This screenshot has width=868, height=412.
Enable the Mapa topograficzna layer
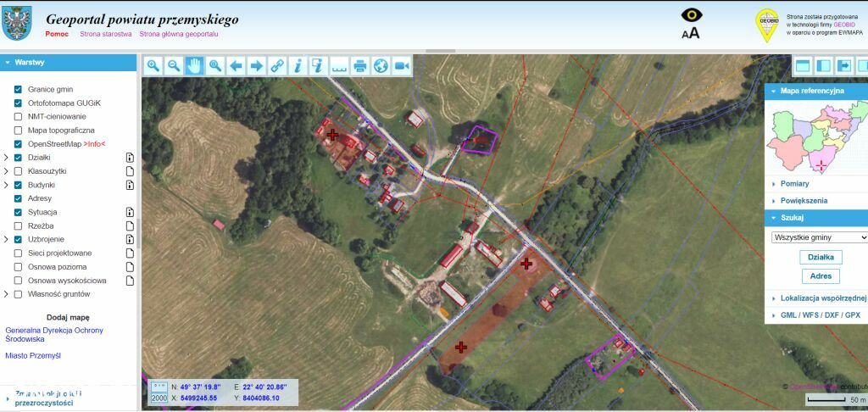19,131
